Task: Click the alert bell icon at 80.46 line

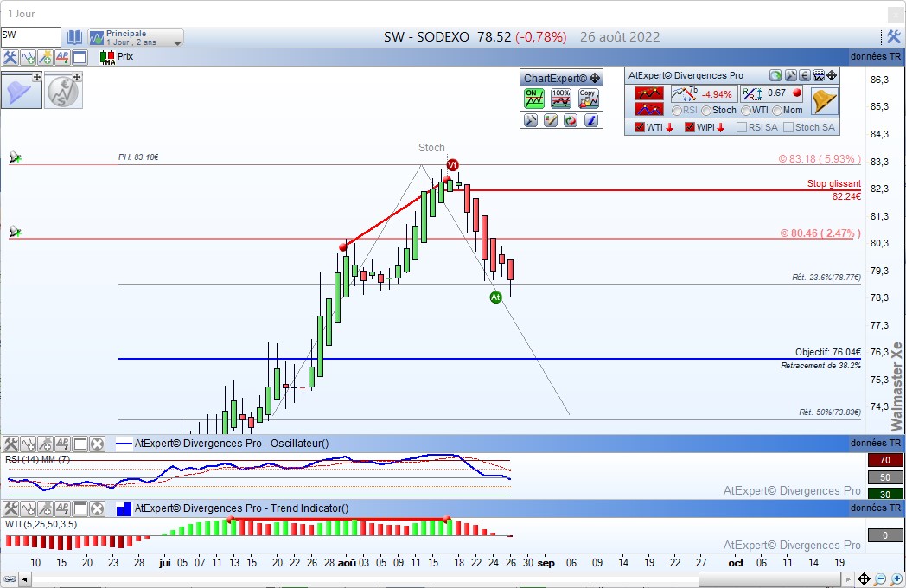Action: 15,231
